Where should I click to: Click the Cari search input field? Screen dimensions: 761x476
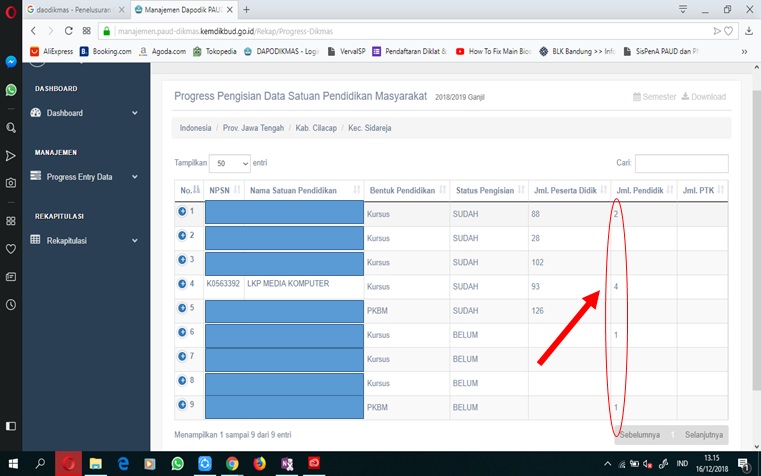[681, 163]
